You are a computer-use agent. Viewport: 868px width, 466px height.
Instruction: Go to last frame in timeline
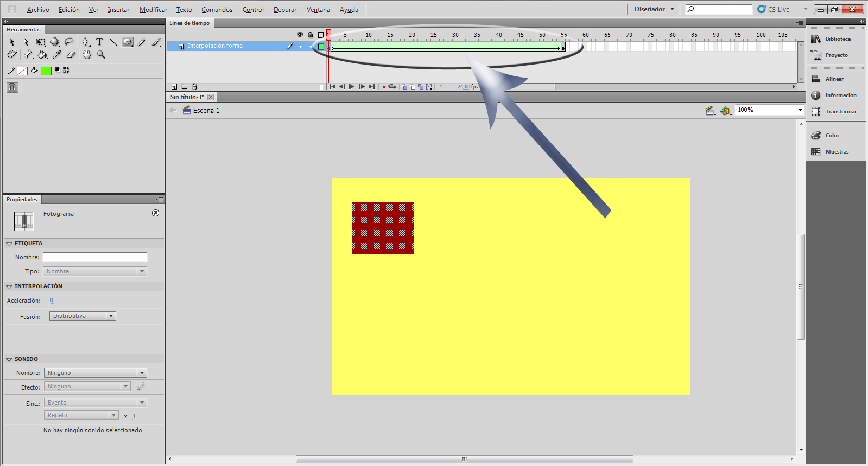click(371, 87)
